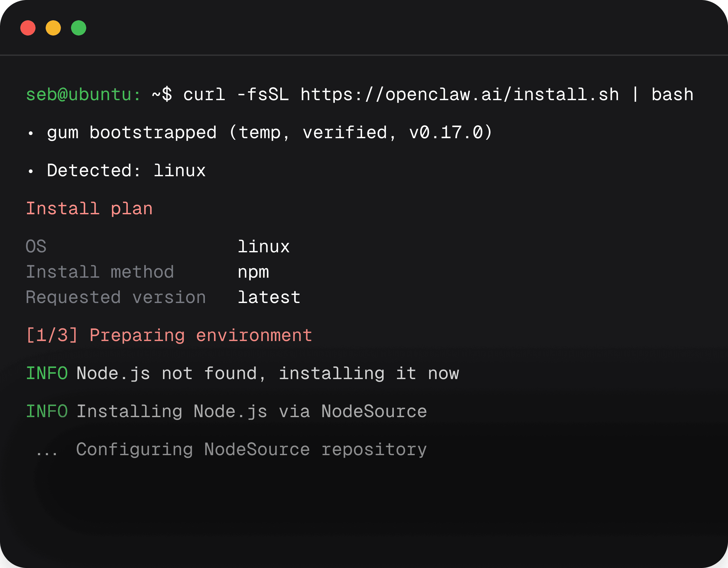Click the curl command word

pyautogui.click(x=204, y=94)
